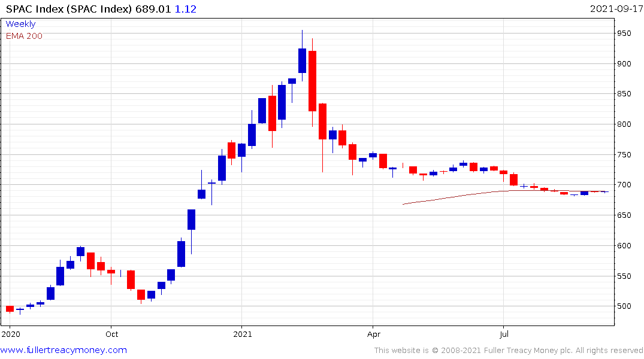Screen dimensions: 644x359
Task: Click the EMA 200 legend label
Action: [24, 36]
